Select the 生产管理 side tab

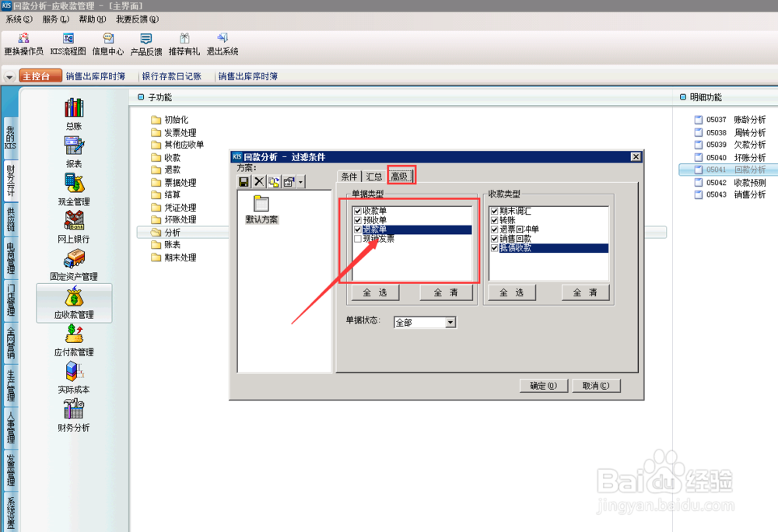(10, 385)
